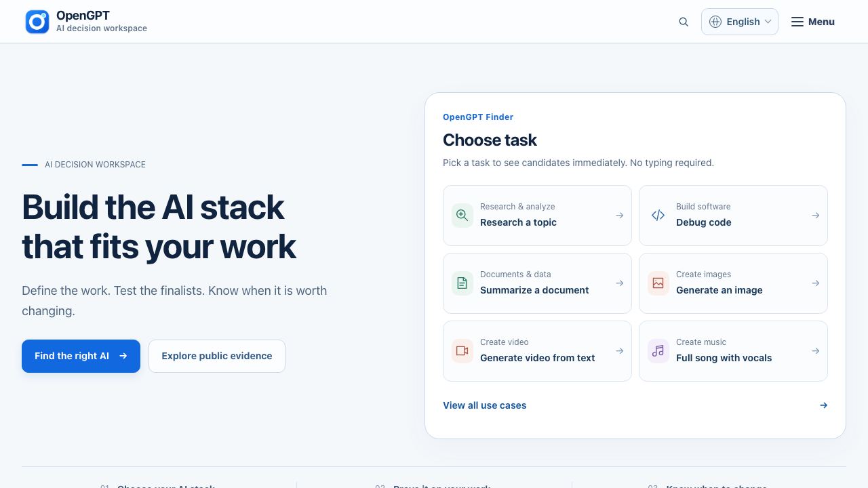Click the Define the work subheading text
The width and height of the screenshot is (868, 488).
[x=174, y=301]
